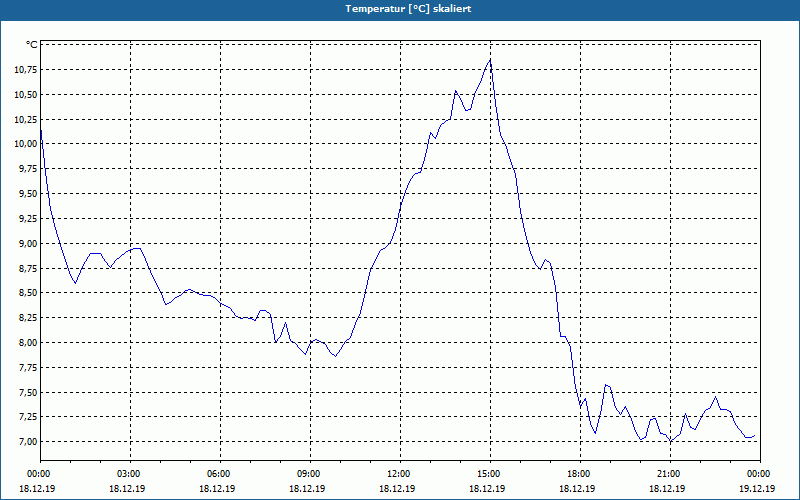Select the 7,75 y-axis label
The image size is (800, 500).
28,368
